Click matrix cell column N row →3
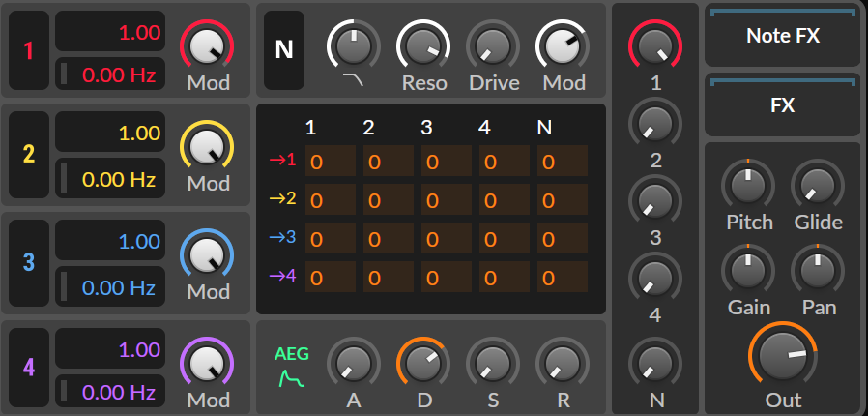This screenshot has width=868, height=416. point(563,238)
